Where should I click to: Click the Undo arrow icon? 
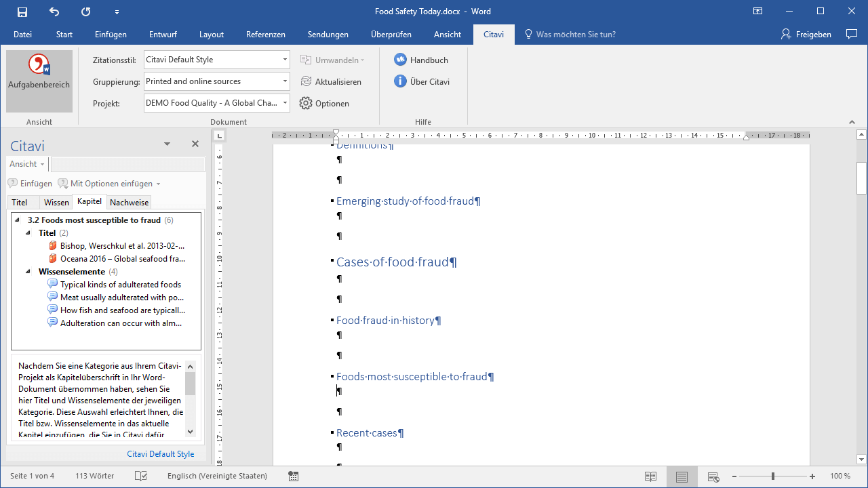tap(54, 12)
